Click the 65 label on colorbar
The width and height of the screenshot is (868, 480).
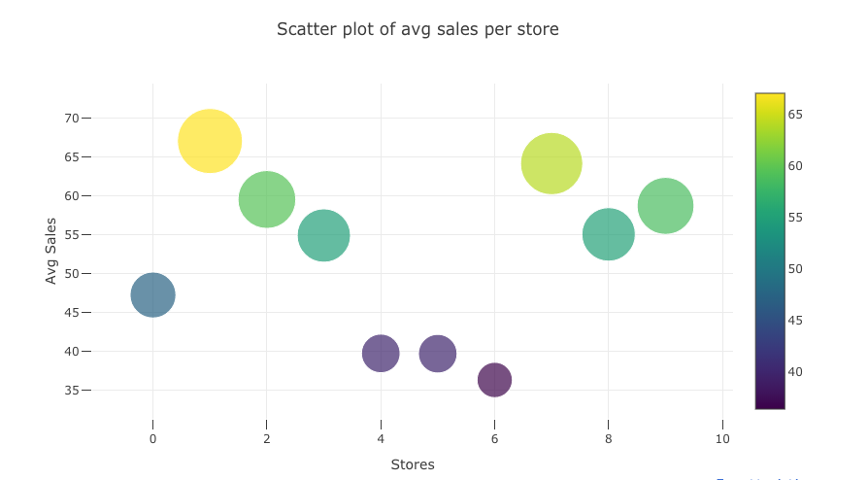795,115
